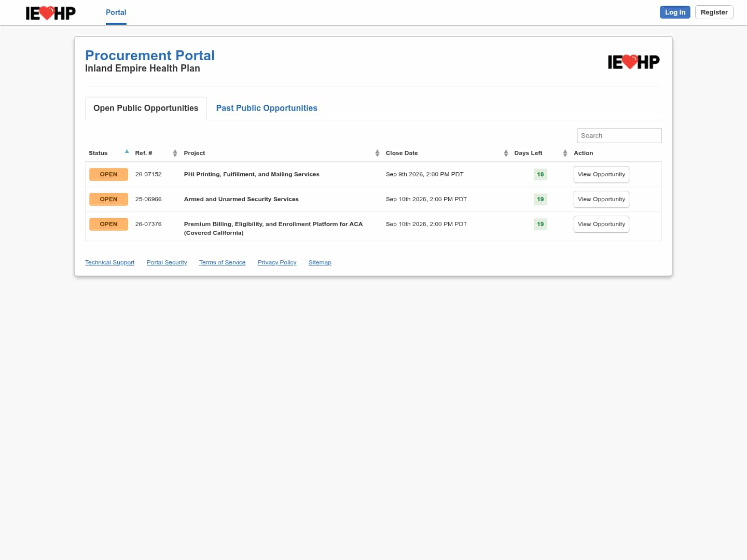This screenshot has height=560, width=747.
Task: Sort by Project column arrows
Action: (x=377, y=153)
